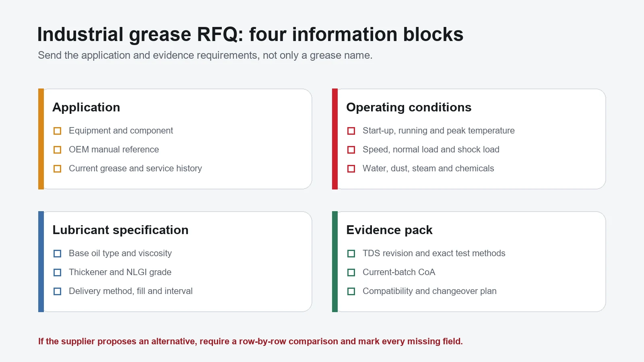
Task: Tick the OEM manual reference checkbox
Action: click(58, 150)
